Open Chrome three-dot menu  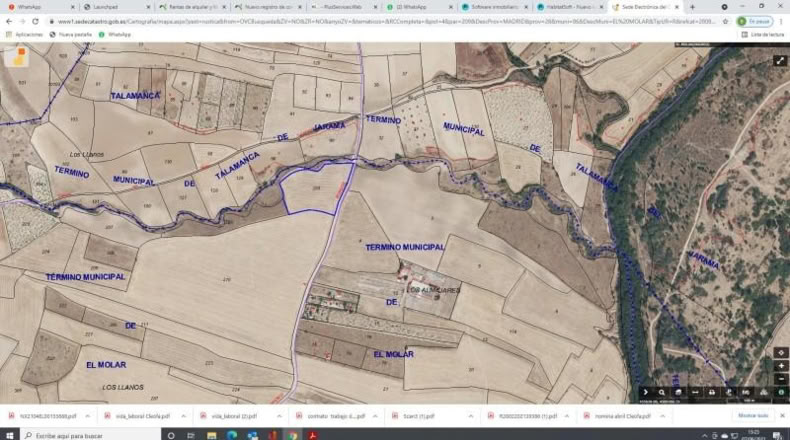coord(781,22)
